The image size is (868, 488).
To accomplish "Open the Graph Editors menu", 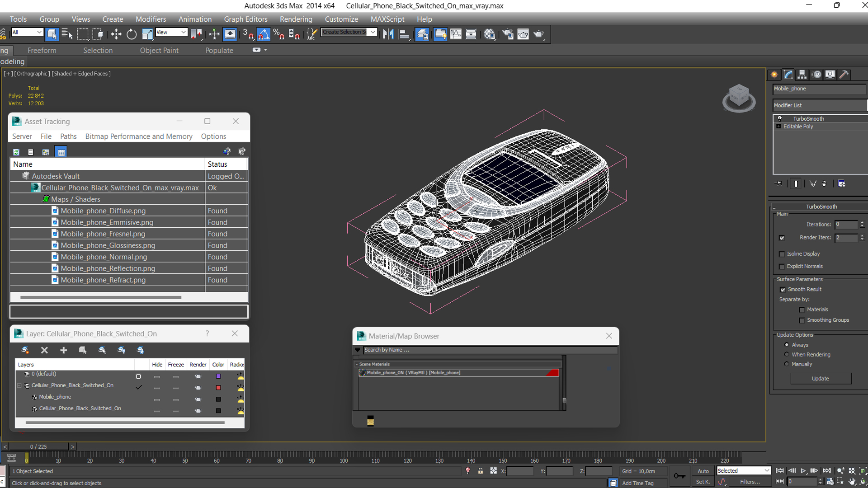I will tap(245, 19).
